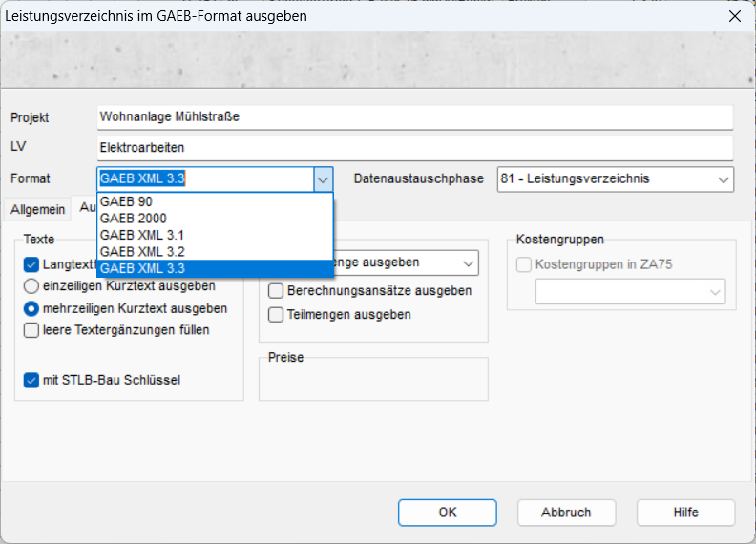756x544 pixels.
Task: Enable leere Textergänzungen füllen checkbox
Action: (31, 330)
